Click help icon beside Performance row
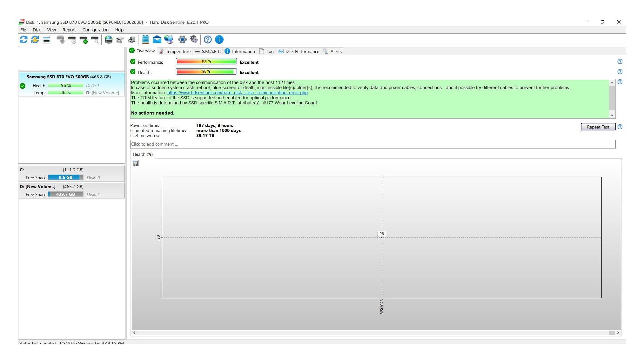 [620, 62]
